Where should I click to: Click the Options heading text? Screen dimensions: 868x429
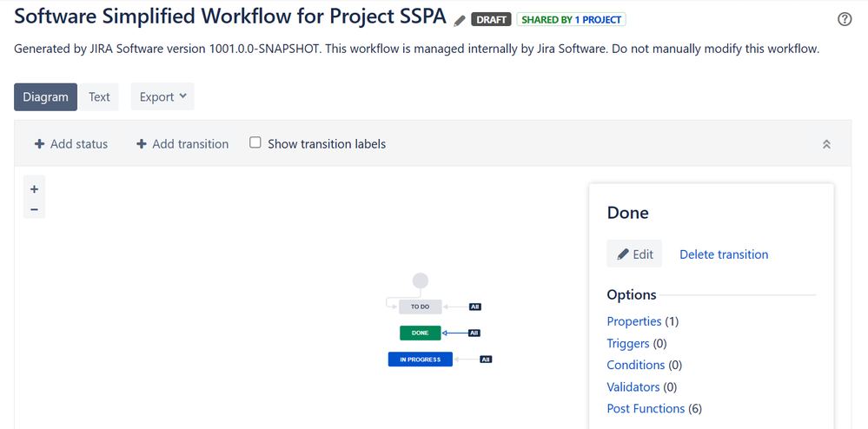point(632,295)
